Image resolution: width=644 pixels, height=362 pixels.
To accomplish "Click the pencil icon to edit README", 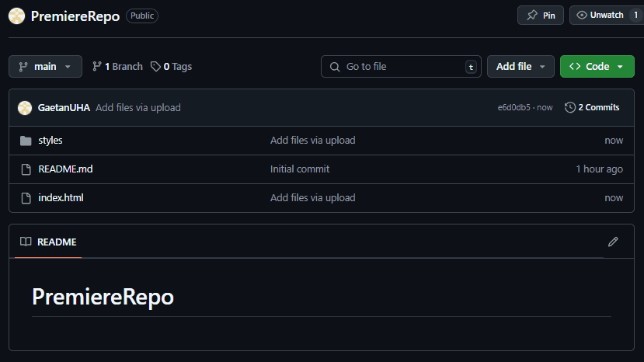I will point(613,242).
